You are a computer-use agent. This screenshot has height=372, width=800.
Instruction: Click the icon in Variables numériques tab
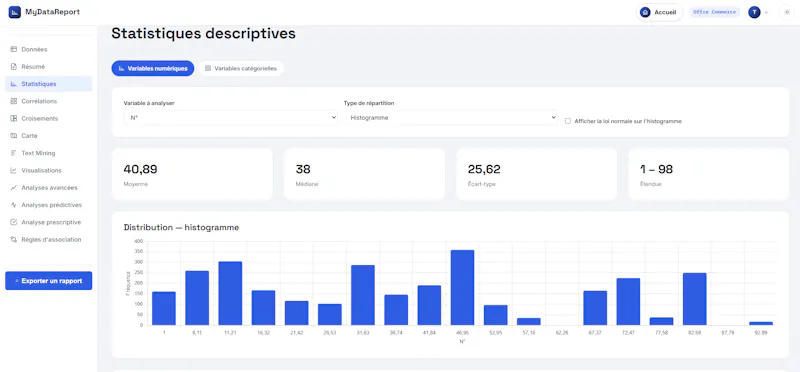point(121,68)
